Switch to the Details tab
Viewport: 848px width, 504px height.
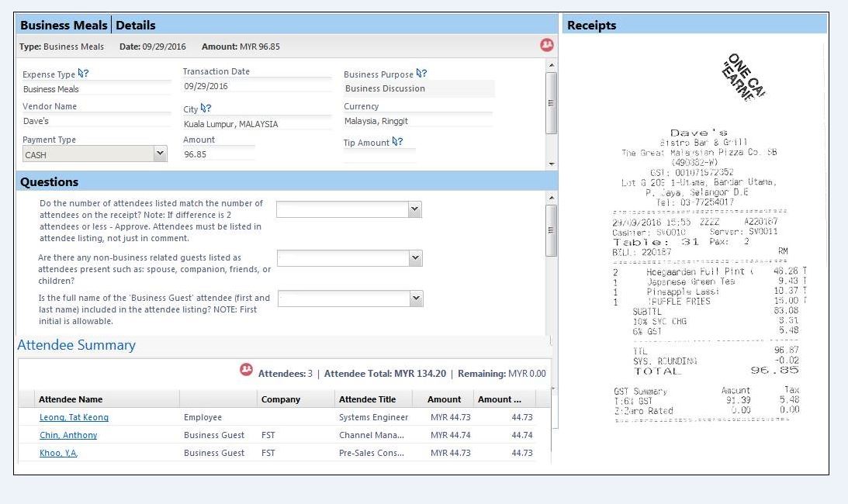[x=136, y=25]
